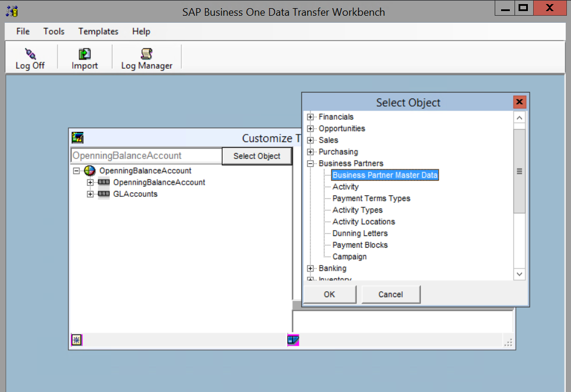This screenshot has width=571, height=392.
Task: Click the Log Off toolbar icon
Action: coord(30,54)
